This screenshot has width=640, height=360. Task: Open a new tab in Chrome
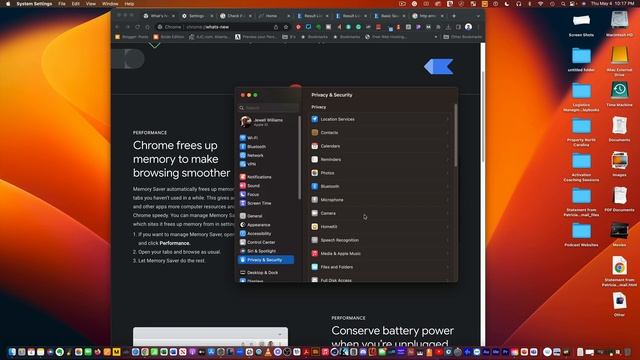[454, 16]
